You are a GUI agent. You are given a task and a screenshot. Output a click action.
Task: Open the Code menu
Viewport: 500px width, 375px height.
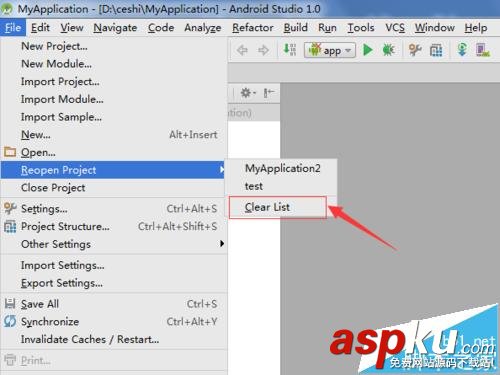pyautogui.click(x=161, y=28)
